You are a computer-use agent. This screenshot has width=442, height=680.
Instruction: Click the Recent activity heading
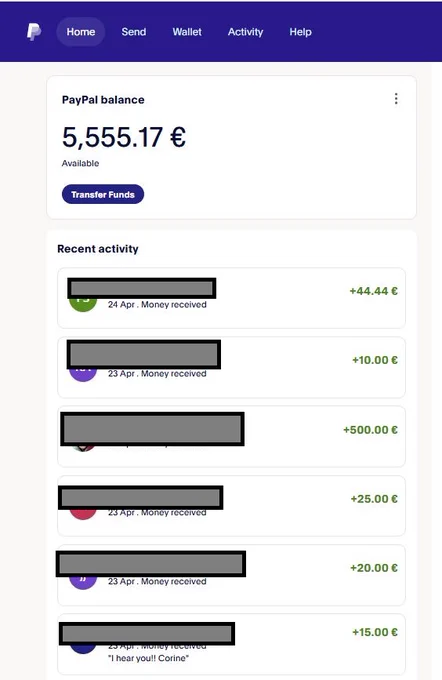coord(98,249)
